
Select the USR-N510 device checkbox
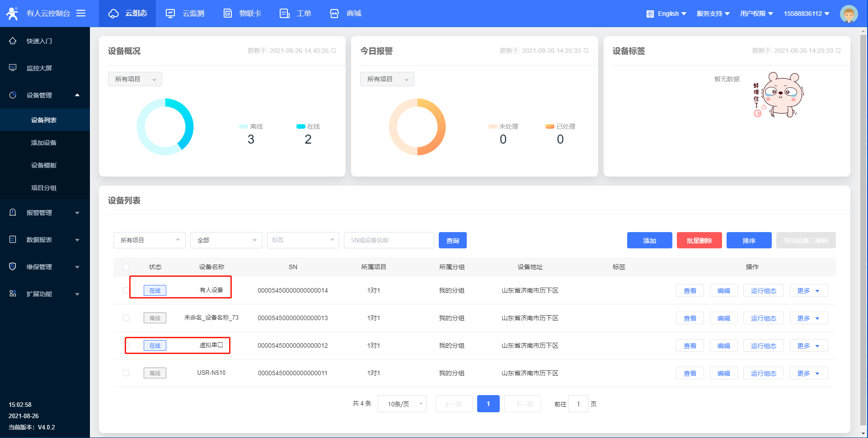click(126, 373)
